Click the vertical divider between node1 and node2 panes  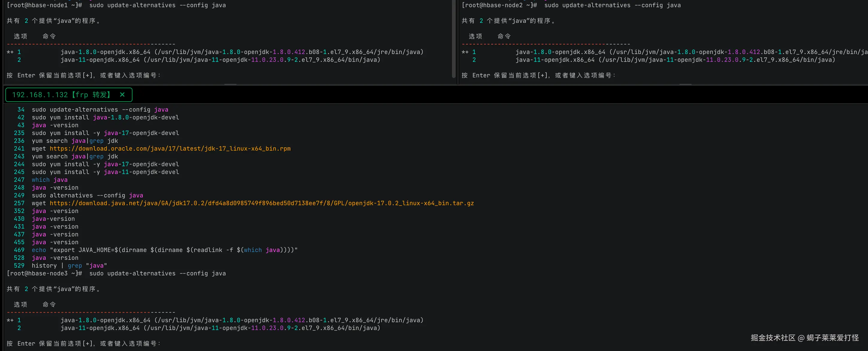pos(458,42)
